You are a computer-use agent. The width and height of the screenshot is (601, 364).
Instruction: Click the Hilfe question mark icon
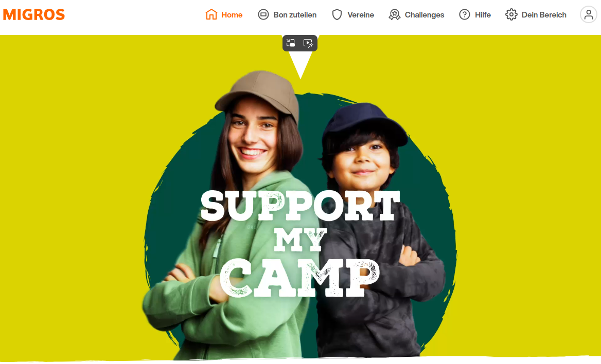point(465,14)
